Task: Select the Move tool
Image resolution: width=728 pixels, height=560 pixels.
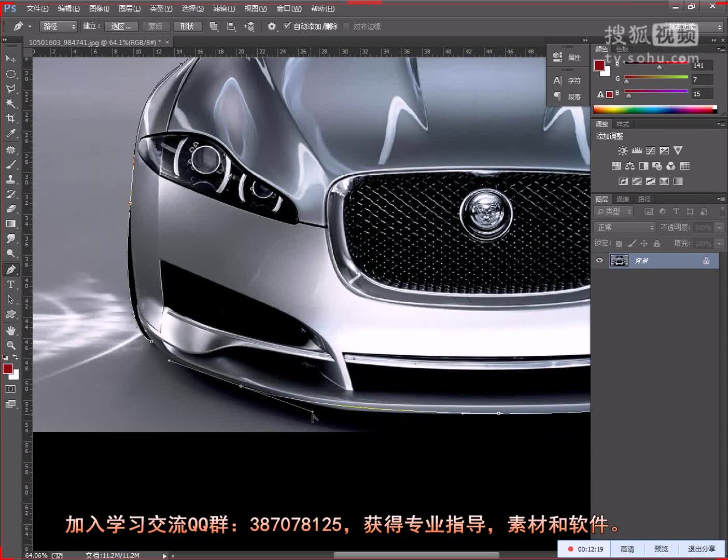Action: (x=10, y=59)
